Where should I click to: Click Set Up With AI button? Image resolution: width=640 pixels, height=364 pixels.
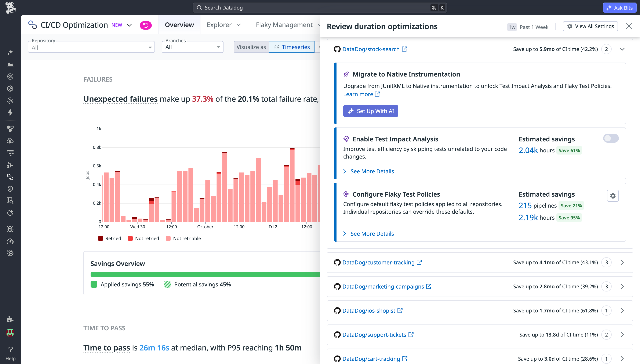(371, 111)
